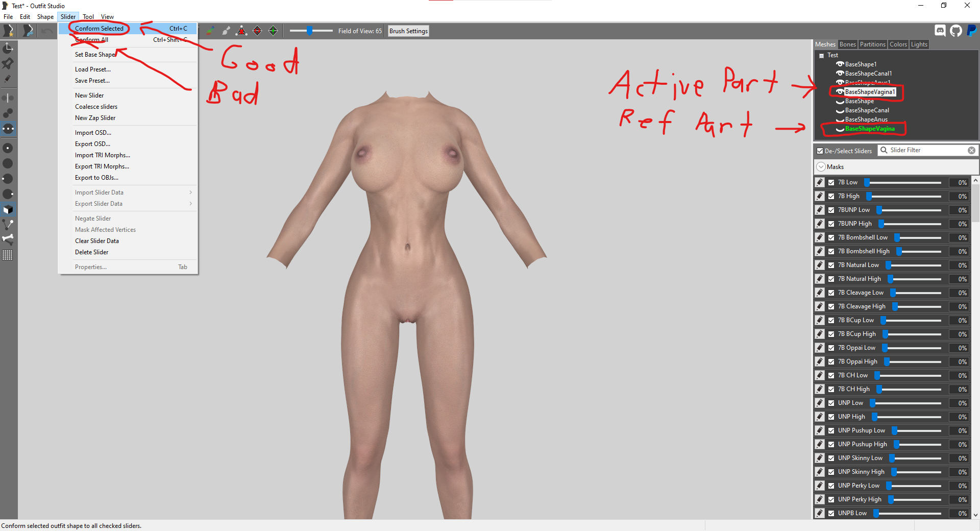The width and height of the screenshot is (980, 531).
Task: Clear the Slider Filter with X button
Action: click(972, 150)
